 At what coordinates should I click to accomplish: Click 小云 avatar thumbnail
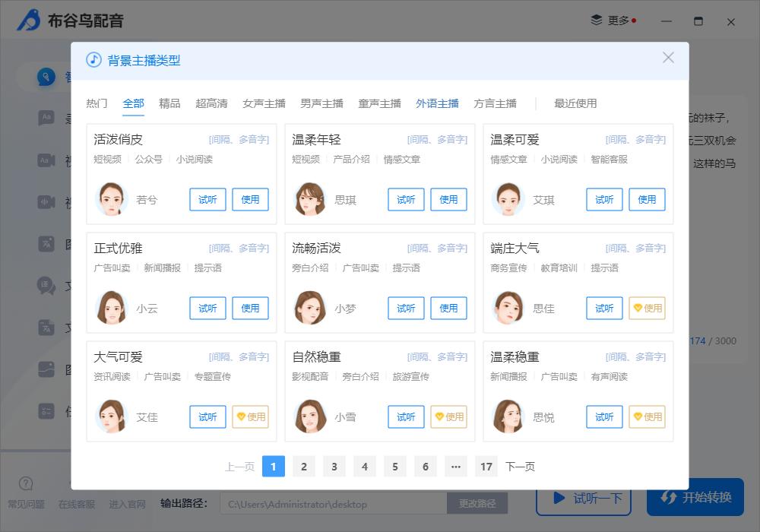pyautogui.click(x=112, y=308)
